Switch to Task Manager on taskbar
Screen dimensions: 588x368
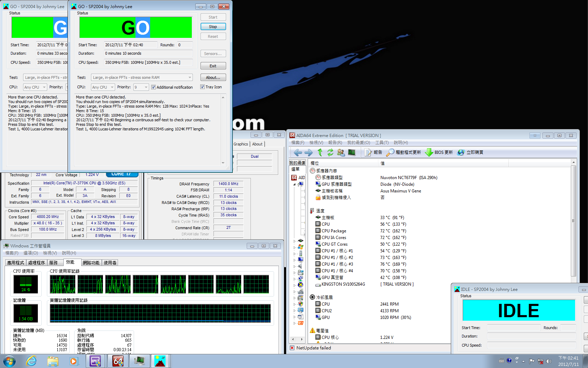point(140,361)
